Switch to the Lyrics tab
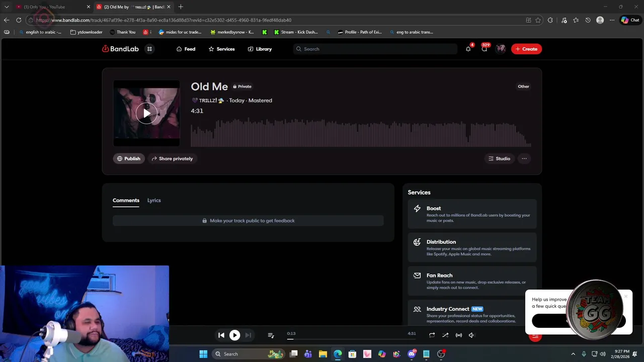Viewport: 644px width, 362px height. coord(154,200)
